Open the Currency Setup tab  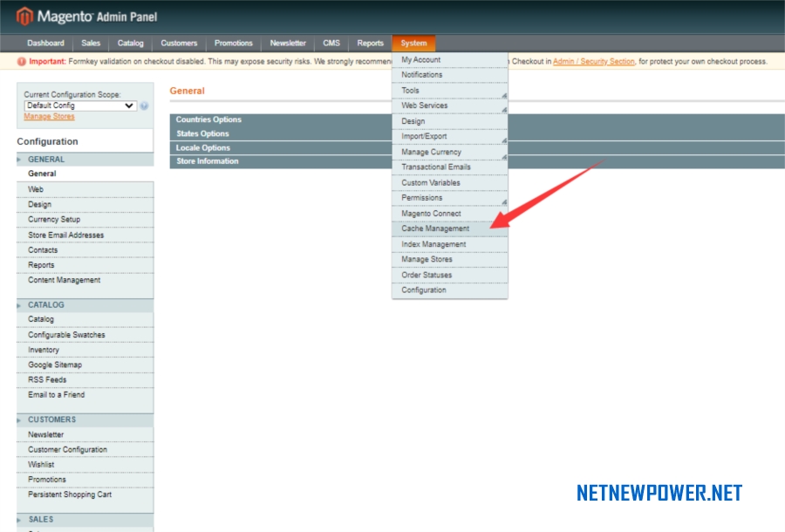[x=85, y=219]
